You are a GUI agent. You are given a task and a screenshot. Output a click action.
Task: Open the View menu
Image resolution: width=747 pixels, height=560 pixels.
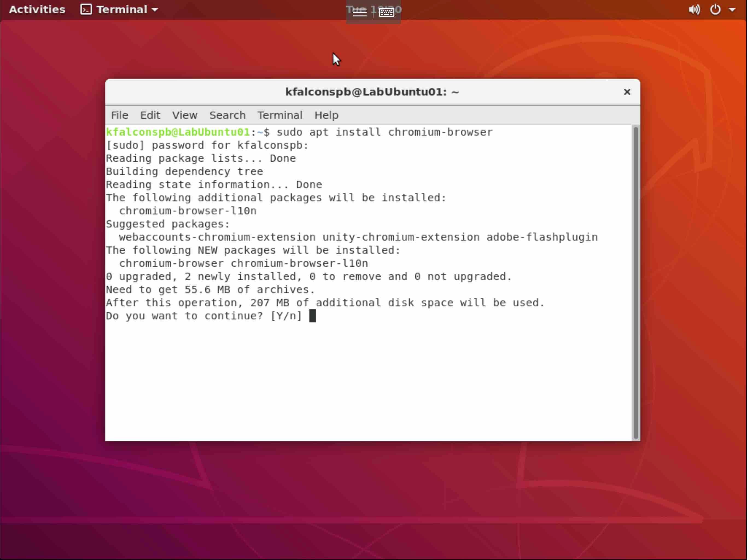[x=185, y=115]
